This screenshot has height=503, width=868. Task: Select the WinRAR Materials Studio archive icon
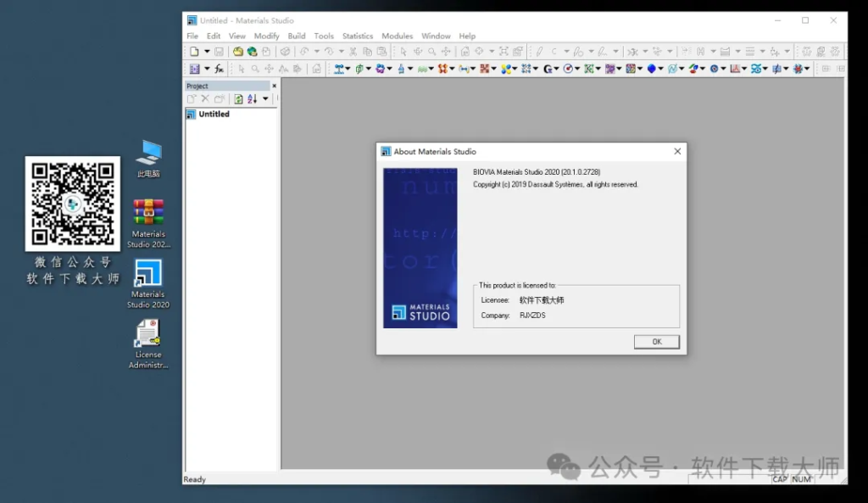148,222
